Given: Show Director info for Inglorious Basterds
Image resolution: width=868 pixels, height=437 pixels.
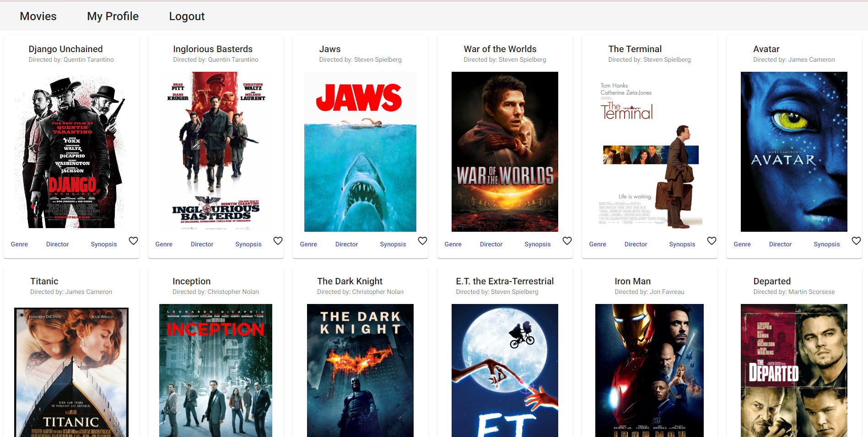Looking at the screenshot, I should click(202, 244).
